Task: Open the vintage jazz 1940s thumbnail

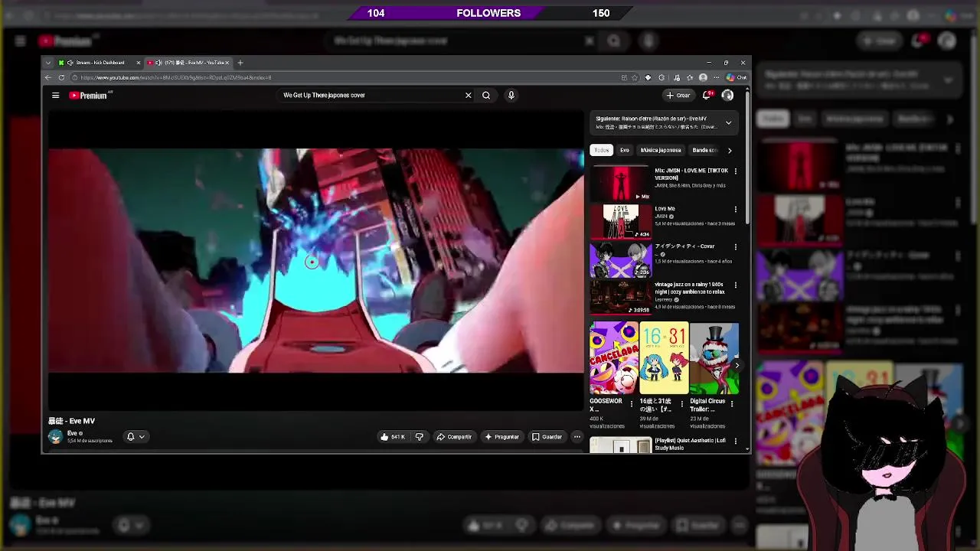Action: tap(620, 298)
